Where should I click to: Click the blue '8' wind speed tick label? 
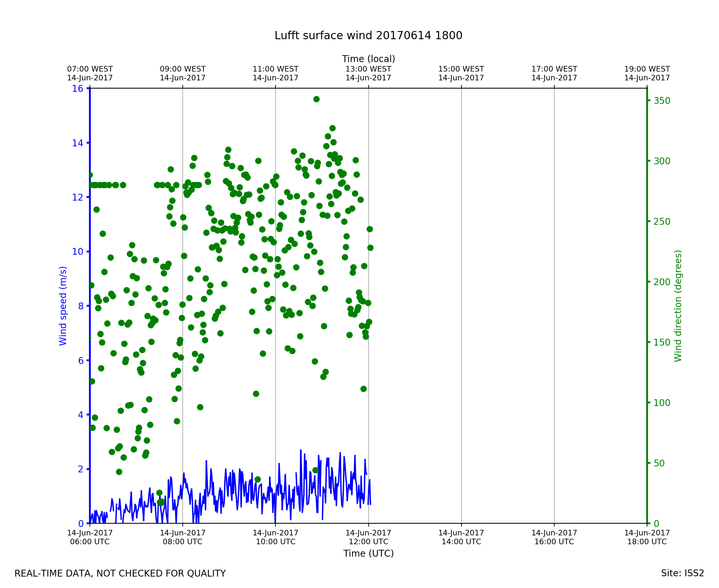pos(81,306)
